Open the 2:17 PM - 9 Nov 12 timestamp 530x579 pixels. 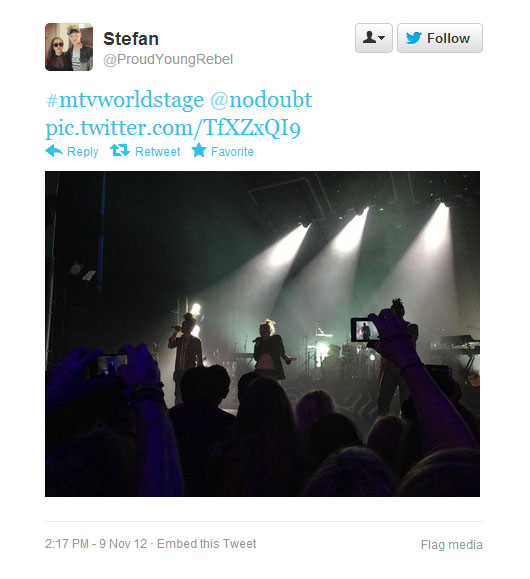click(96, 544)
